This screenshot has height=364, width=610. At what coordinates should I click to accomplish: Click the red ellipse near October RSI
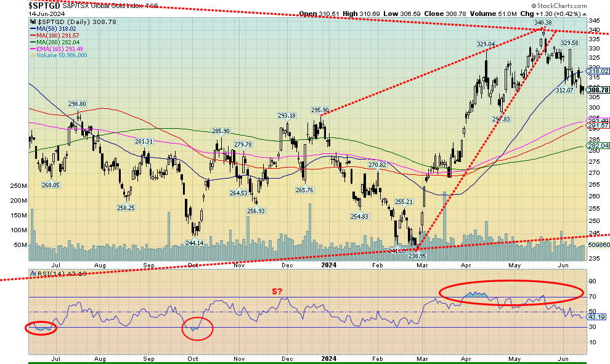pyautogui.click(x=197, y=328)
